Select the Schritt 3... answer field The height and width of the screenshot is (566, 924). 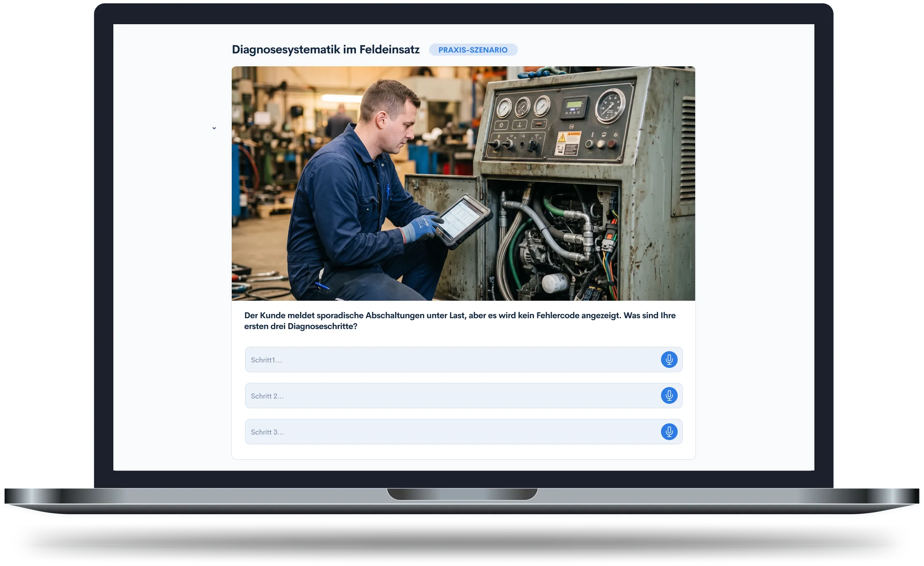coord(463,432)
